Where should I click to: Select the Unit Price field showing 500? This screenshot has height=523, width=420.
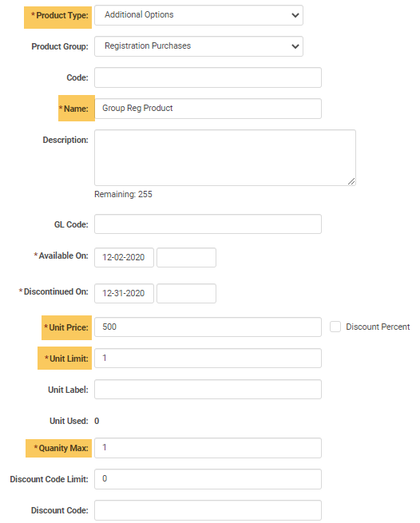(x=208, y=327)
